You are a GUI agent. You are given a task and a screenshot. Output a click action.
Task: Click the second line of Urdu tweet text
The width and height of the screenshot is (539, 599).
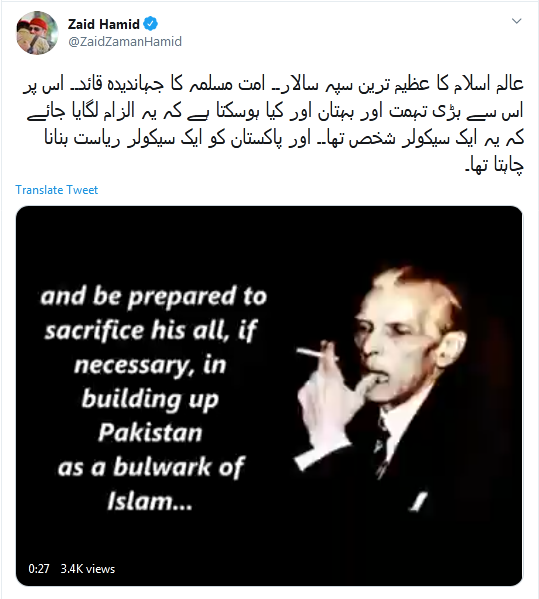pyautogui.click(x=275, y=111)
